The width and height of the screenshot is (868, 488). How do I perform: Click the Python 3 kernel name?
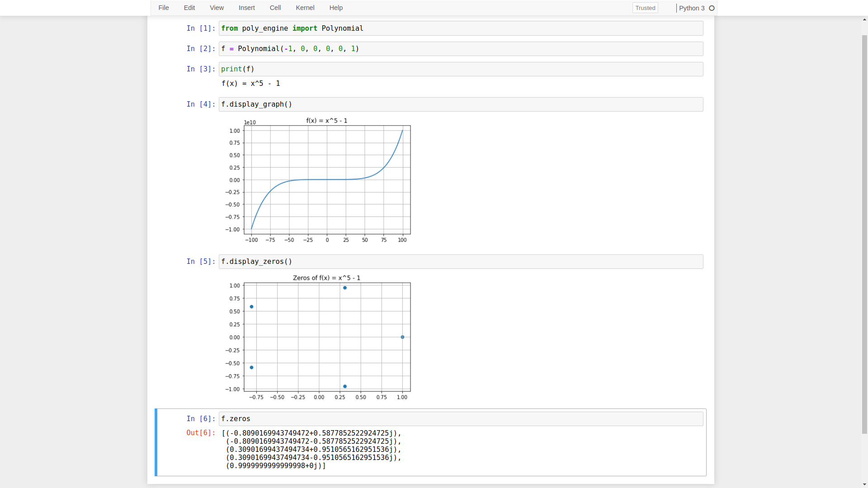coord(691,8)
